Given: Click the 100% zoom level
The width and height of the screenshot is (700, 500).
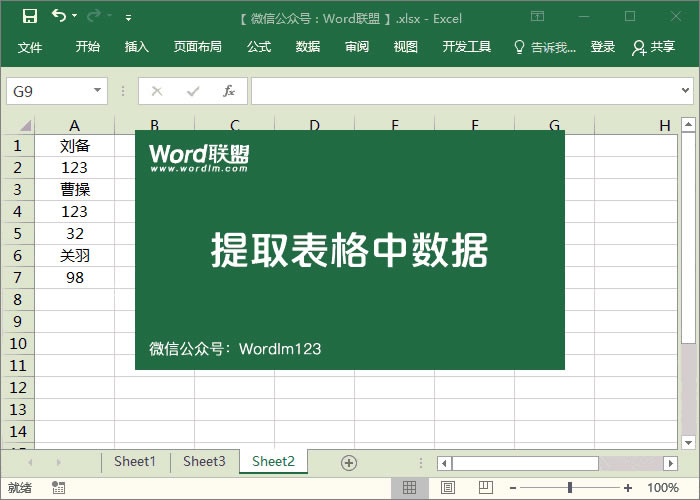Looking at the screenshot, I should tap(663, 488).
